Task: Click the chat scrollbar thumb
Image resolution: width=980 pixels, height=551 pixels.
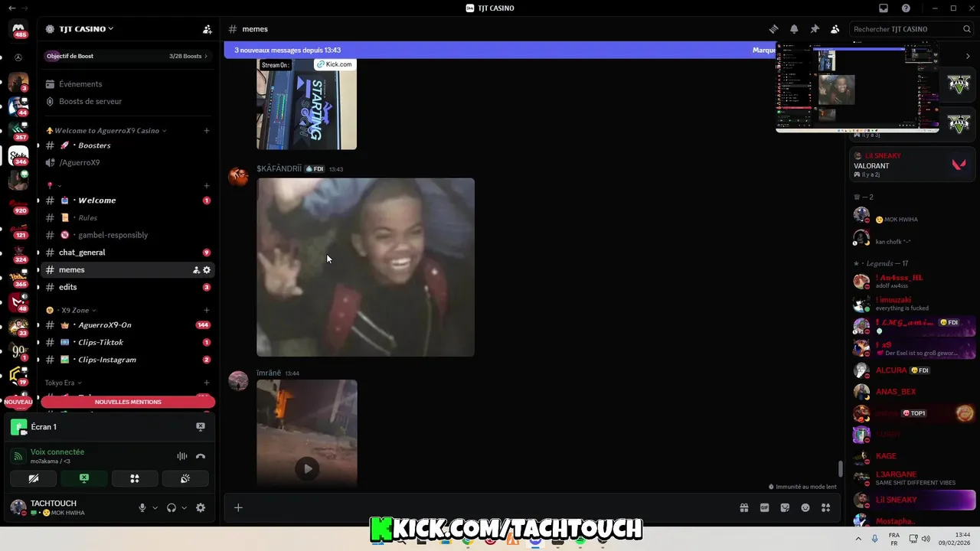Action: 840,468
